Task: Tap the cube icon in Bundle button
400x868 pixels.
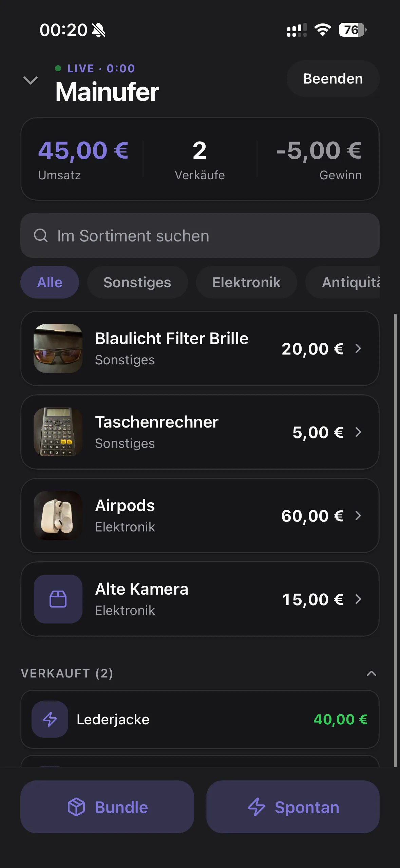Action: coord(76,807)
